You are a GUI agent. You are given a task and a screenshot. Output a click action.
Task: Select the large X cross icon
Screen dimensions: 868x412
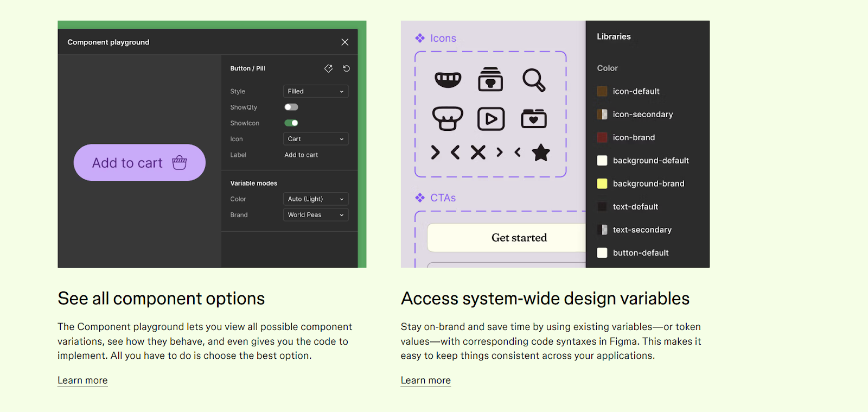point(478,153)
